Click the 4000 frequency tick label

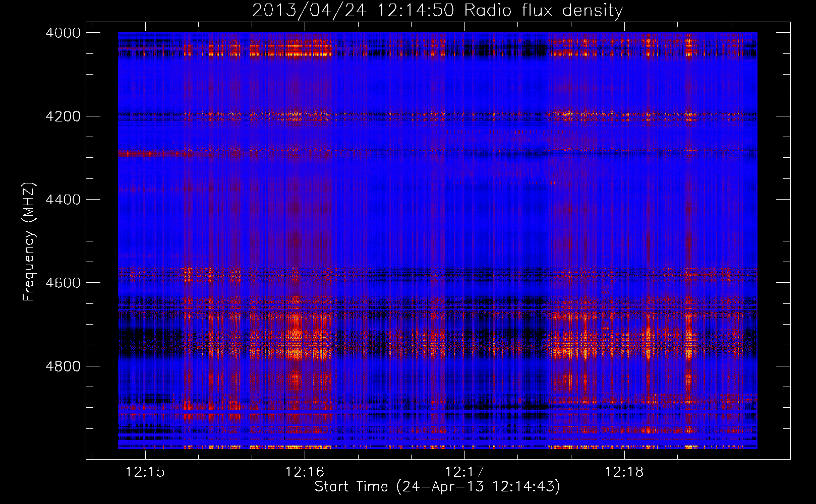(63, 33)
